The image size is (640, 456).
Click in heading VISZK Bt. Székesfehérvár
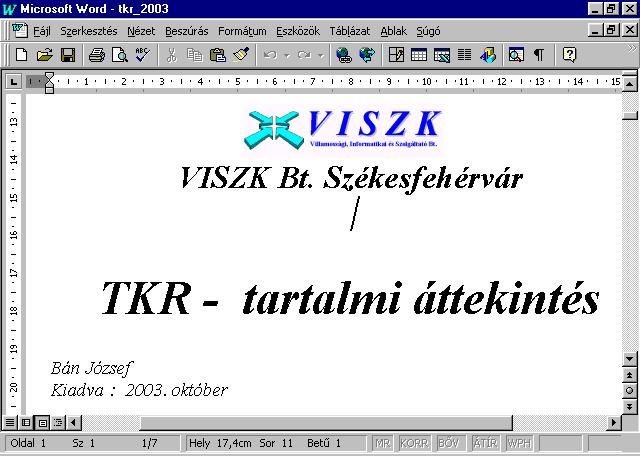(x=351, y=178)
